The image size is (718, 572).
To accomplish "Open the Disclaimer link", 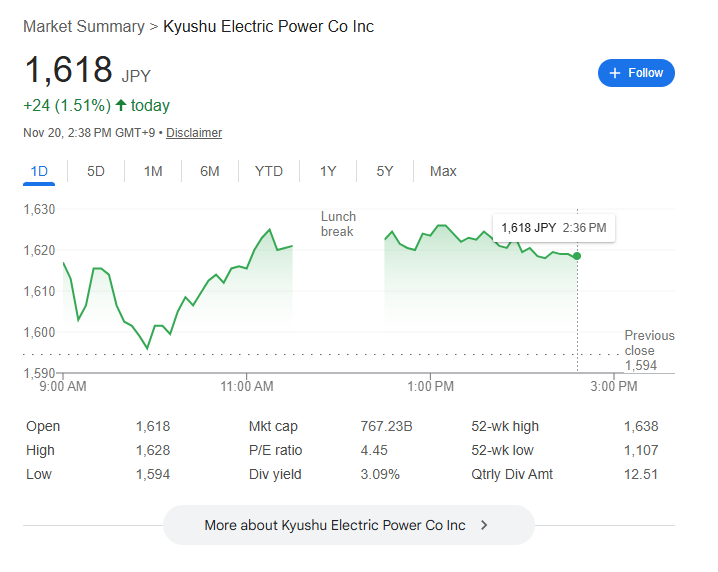I will pos(194,133).
